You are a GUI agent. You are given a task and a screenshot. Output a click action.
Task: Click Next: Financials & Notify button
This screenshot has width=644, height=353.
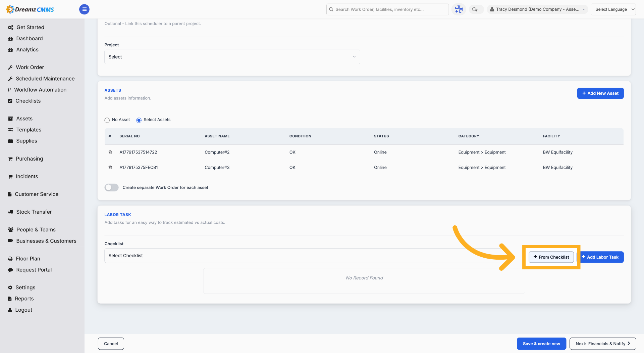(603, 344)
